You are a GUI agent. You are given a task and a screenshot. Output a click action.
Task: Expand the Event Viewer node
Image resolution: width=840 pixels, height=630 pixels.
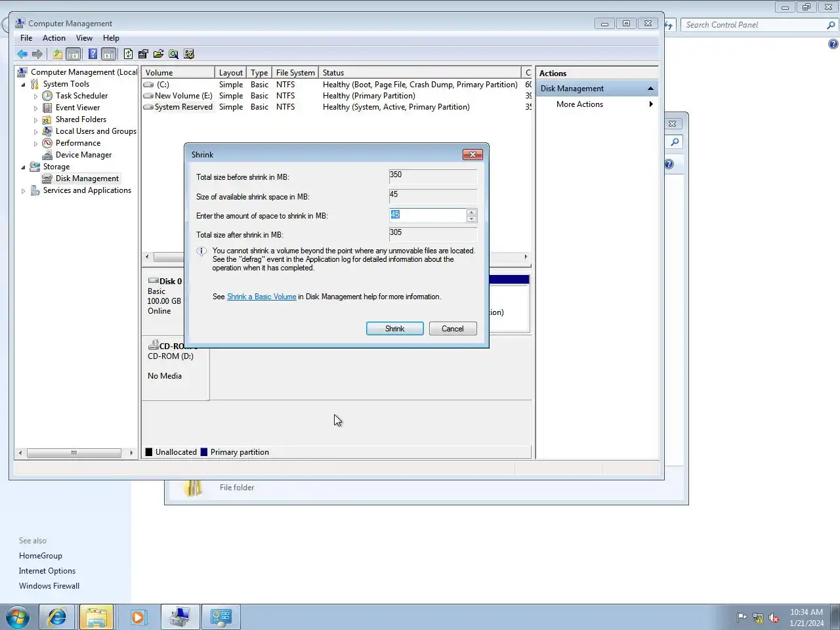(35, 108)
